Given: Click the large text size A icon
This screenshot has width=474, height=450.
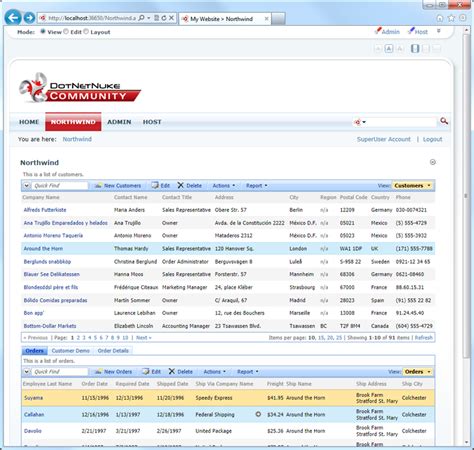Looking at the screenshot, I should (x=400, y=49).
